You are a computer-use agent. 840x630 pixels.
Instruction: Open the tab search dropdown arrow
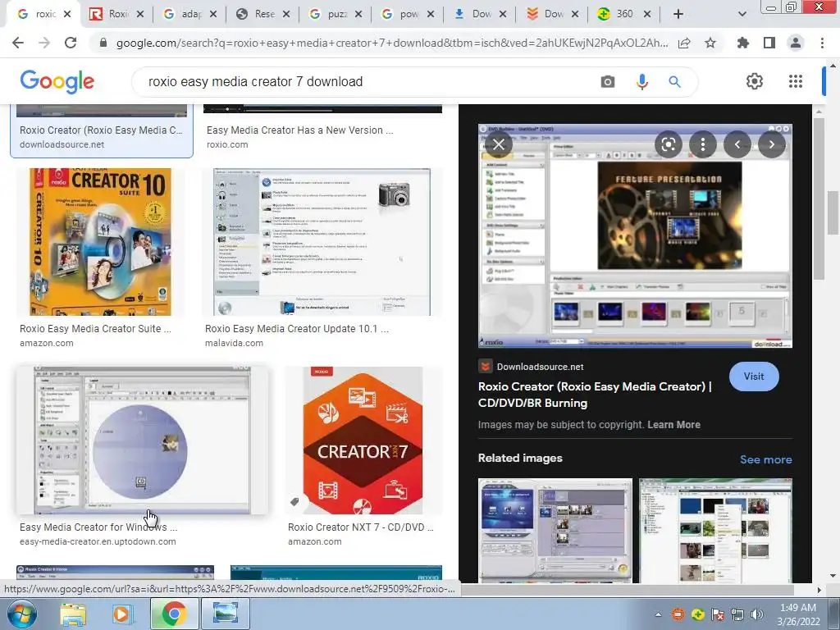pos(742,14)
